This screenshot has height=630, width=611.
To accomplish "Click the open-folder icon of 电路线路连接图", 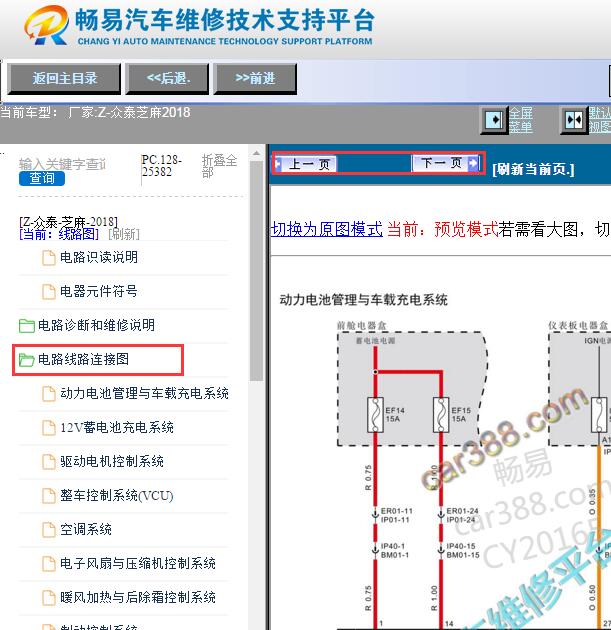I will click(x=27, y=360).
